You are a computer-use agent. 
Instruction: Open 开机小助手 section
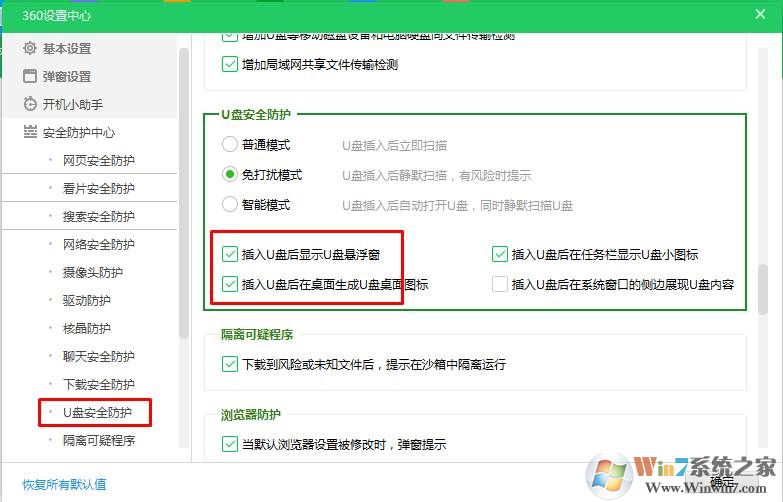73,104
